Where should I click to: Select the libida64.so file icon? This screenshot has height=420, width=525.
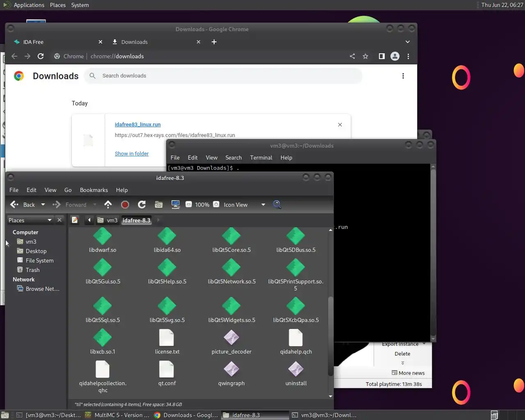pos(167,236)
